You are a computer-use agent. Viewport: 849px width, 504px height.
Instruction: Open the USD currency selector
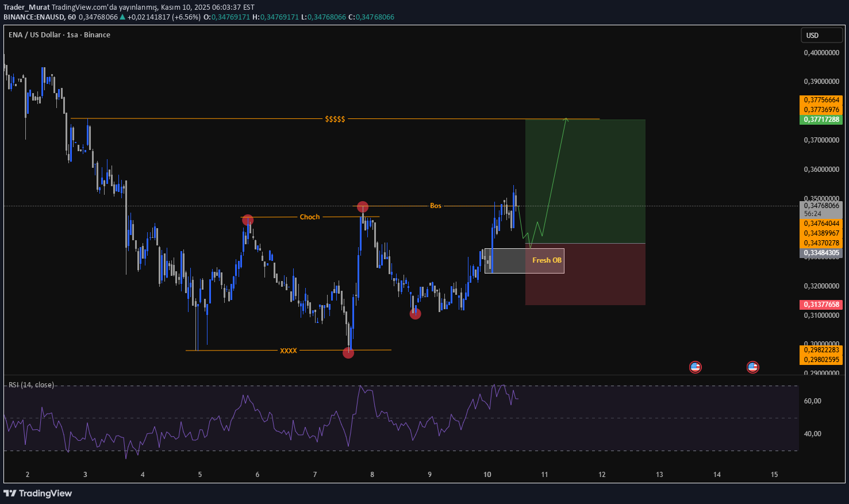pos(821,35)
